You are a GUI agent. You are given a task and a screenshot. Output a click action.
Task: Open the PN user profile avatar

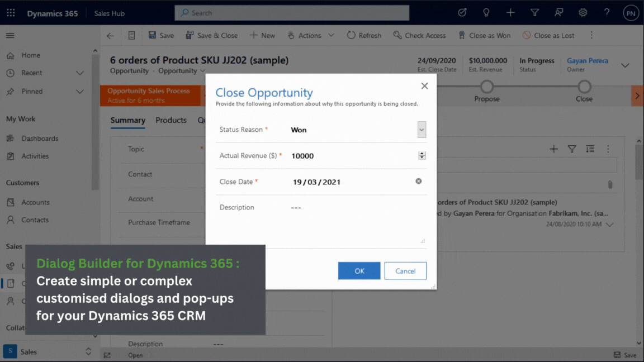631,13
